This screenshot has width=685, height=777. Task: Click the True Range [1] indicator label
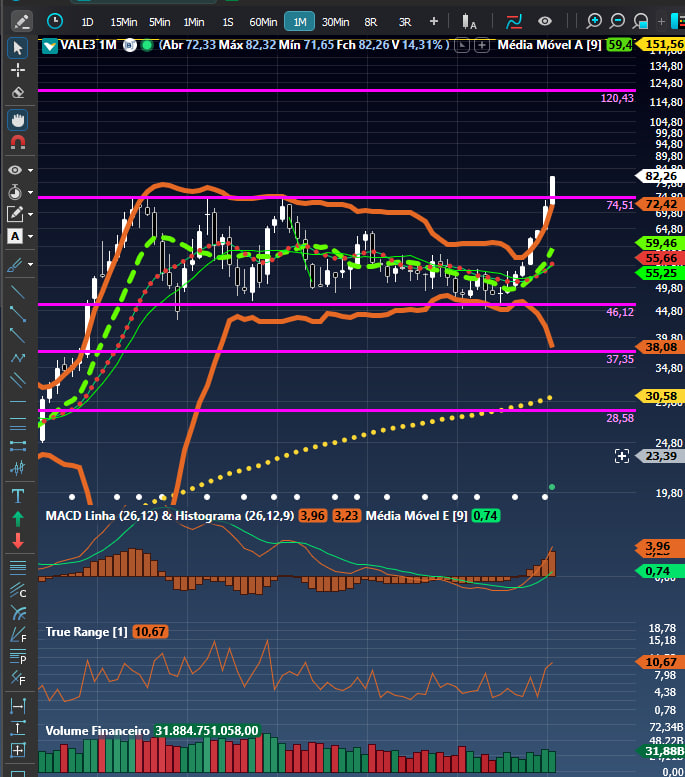pyautogui.click(x=87, y=632)
